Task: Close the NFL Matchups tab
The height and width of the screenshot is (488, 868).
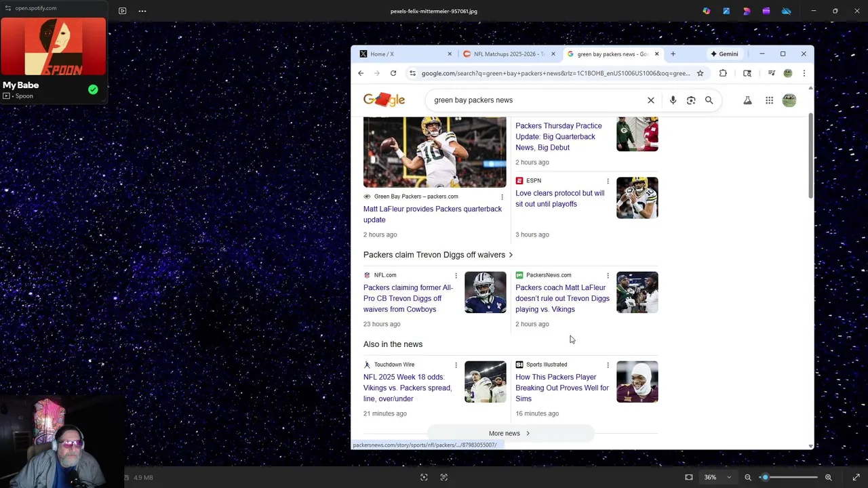Action: pos(553,54)
